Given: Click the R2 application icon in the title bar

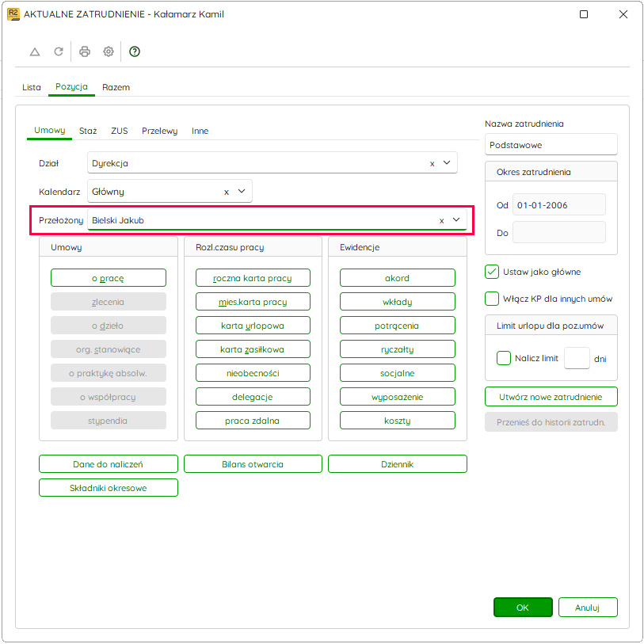Looking at the screenshot, I should 13,14.
